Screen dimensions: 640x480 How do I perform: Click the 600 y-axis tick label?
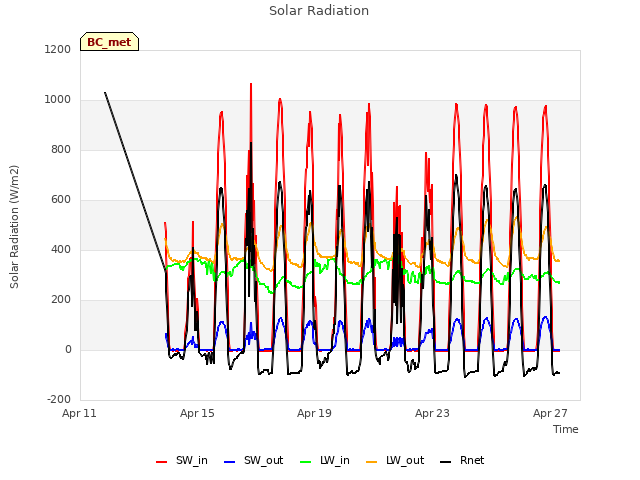[x=61, y=200]
